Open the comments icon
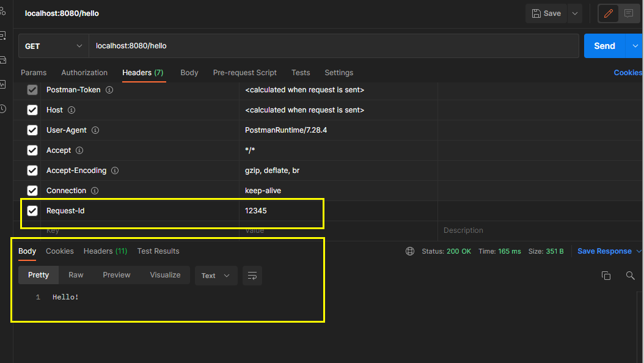This screenshot has width=644, height=363. click(x=628, y=13)
